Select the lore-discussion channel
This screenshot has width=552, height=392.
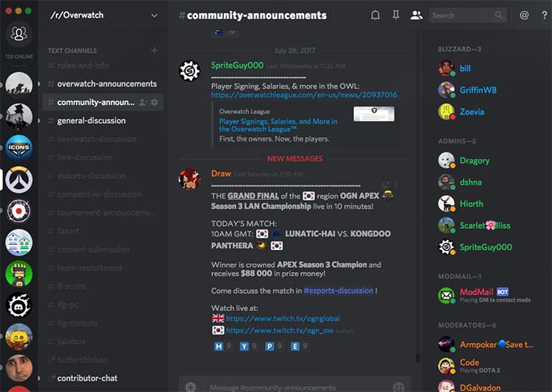coord(102,157)
